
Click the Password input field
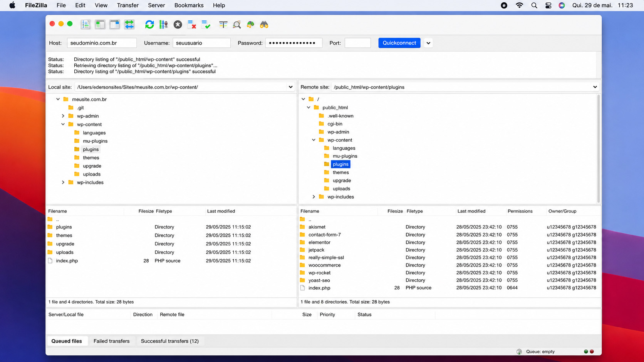pyautogui.click(x=293, y=43)
